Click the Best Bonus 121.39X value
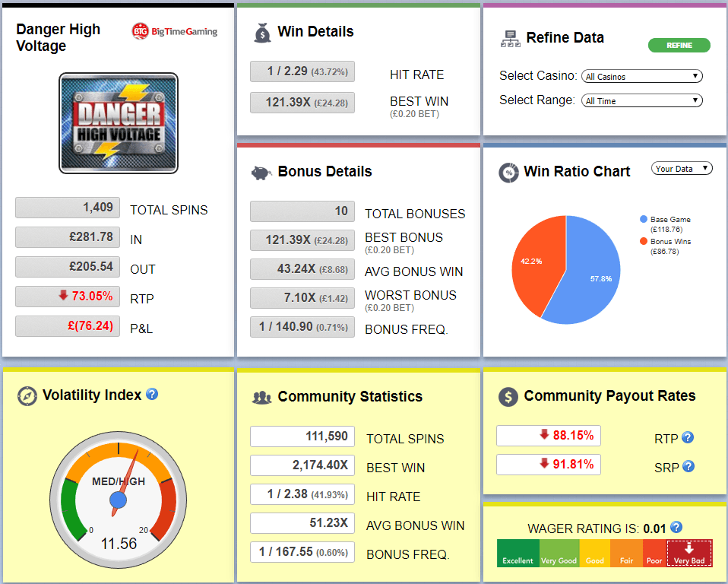The width and height of the screenshot is (728, 584). pyautogui.click(x=302, y=240)
